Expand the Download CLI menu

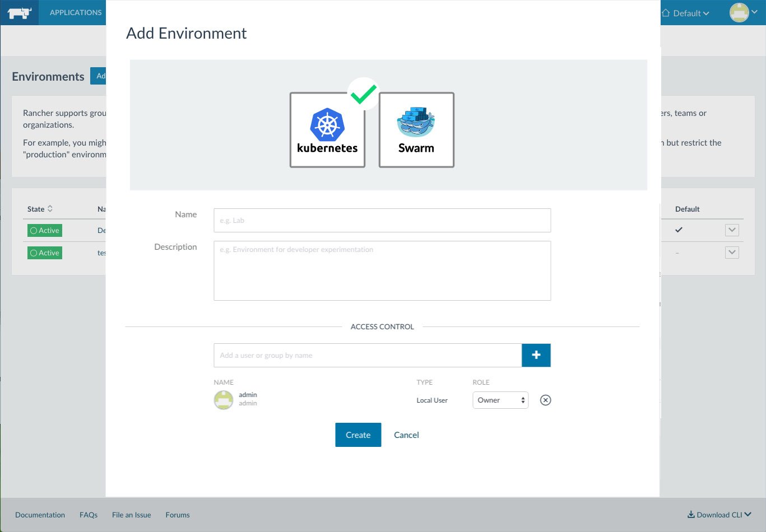point(719,515)
